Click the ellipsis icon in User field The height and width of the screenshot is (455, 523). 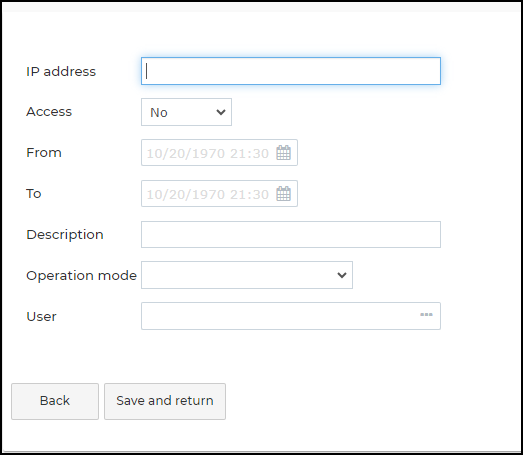426,315
